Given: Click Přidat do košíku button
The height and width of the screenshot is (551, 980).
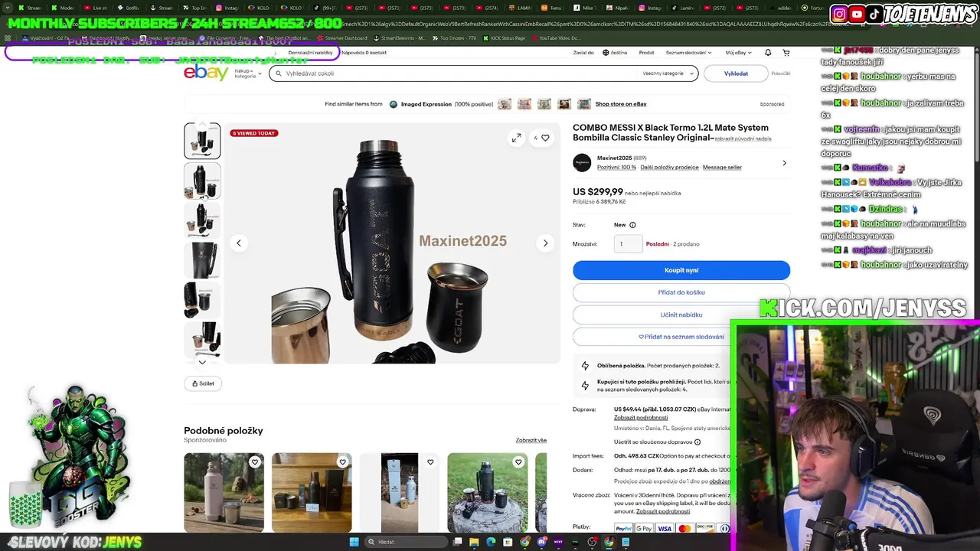Looking at the screenshot, I should tap(681, 292).
